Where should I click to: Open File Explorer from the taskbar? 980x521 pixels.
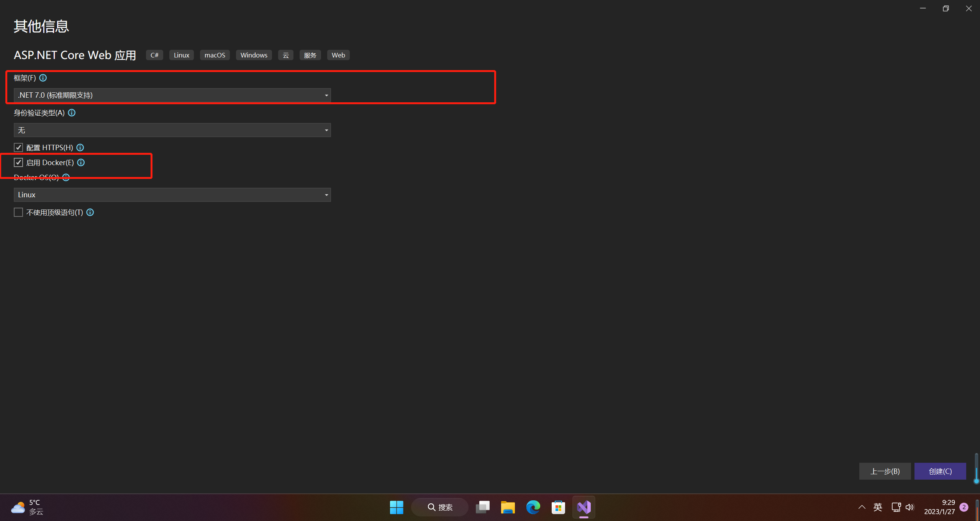(x=508, y=507)
